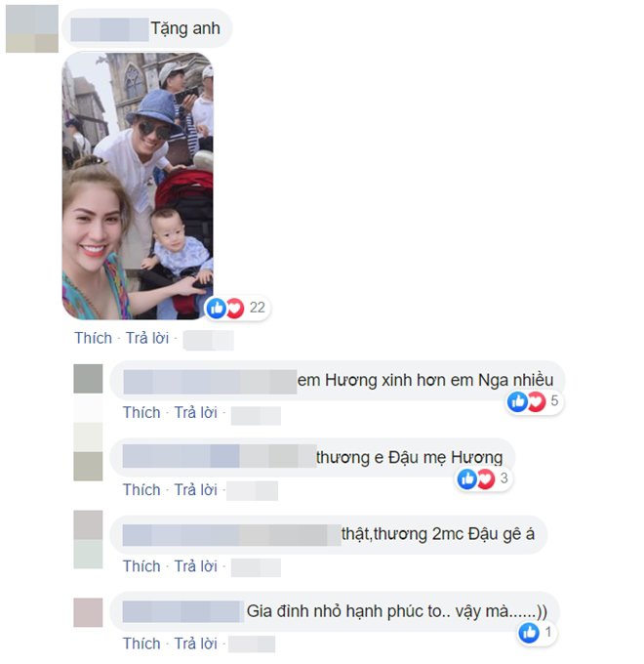The image size is (644, 664).
Task: Click heart icon with 3 reactions count
Action: [x=486, y=478]
